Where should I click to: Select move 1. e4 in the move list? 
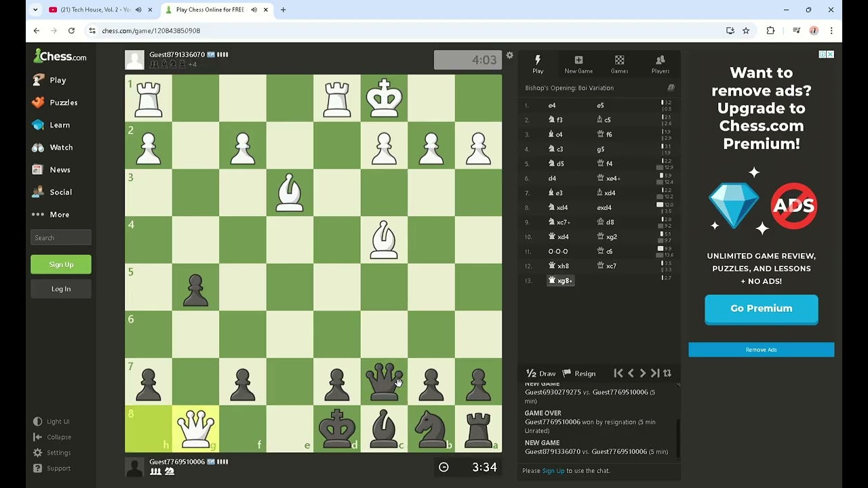coord(552,106)
